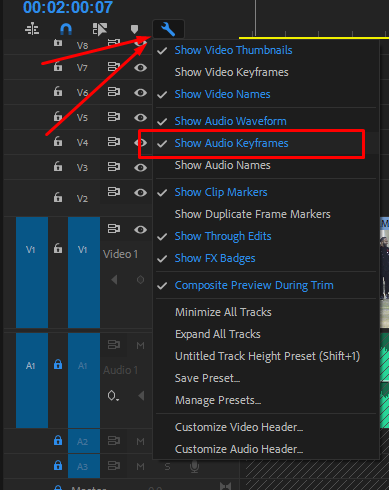
Task: Toggle sync lock on Audio 1 track
Action: 114,345
